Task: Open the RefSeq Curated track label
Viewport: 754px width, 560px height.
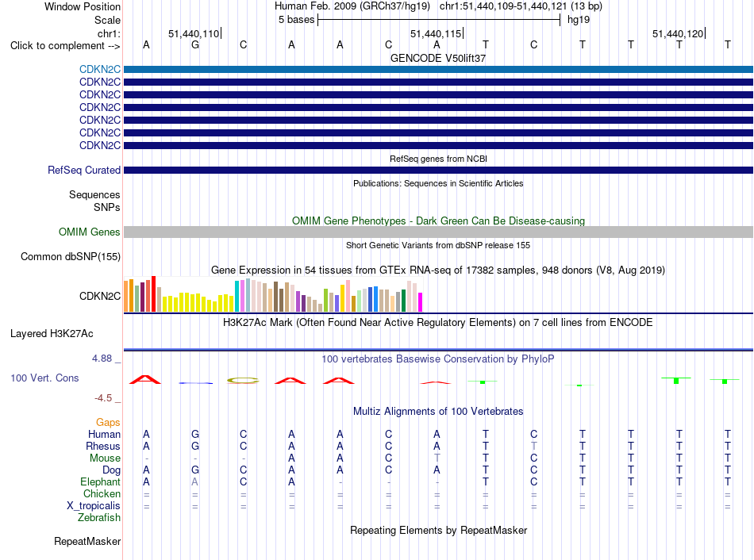Action: [83, 171]
